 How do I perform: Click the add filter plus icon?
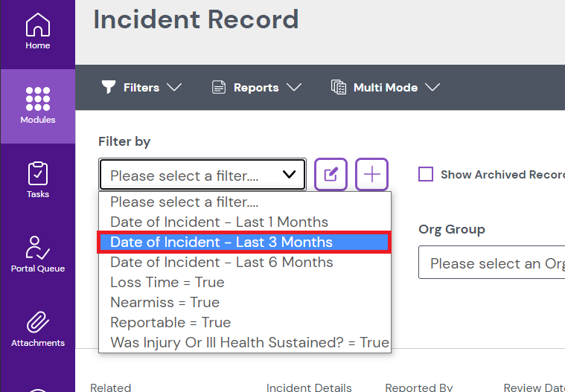tap(372, 175)
